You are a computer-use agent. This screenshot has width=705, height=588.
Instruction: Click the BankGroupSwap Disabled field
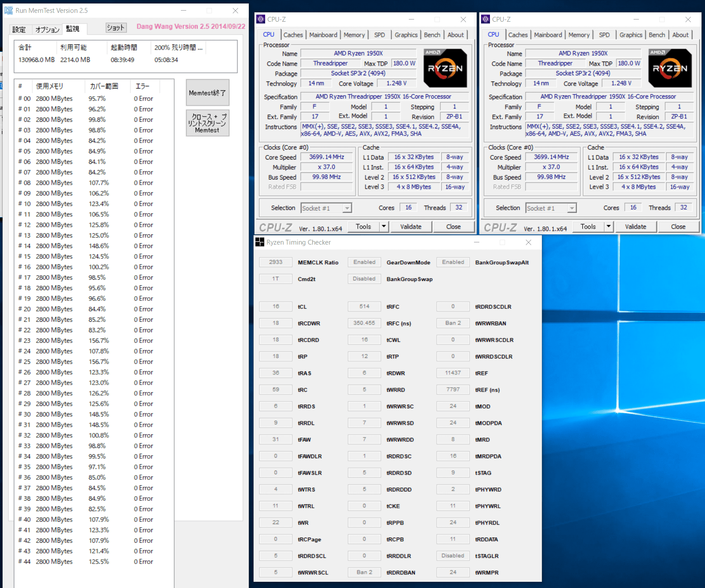(364, 279)
